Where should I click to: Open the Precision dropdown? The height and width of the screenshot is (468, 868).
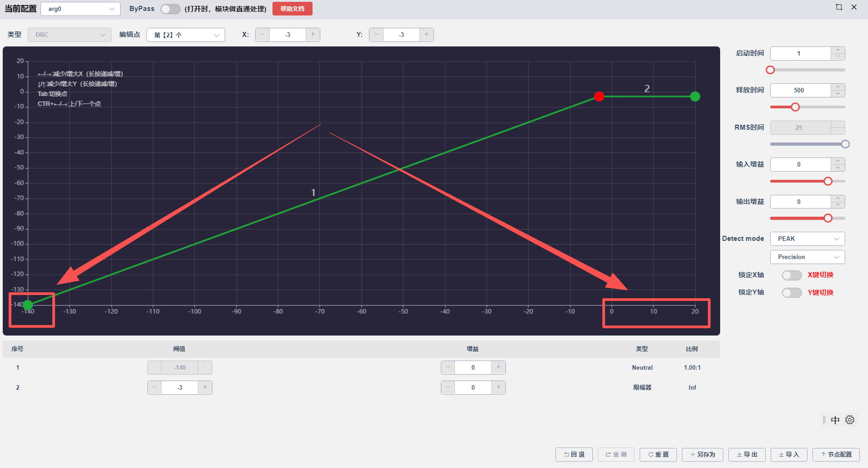pos(807,257)
